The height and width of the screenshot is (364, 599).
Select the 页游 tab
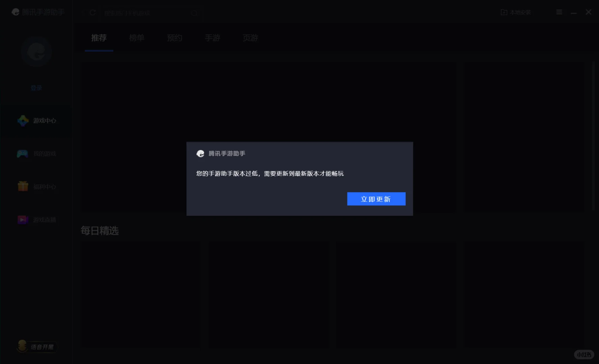click(250, 38)
